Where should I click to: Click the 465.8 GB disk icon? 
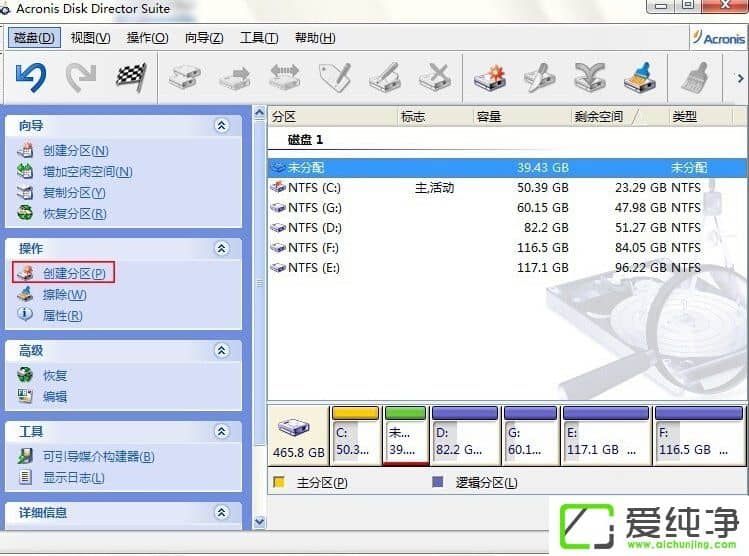point(294,427)
